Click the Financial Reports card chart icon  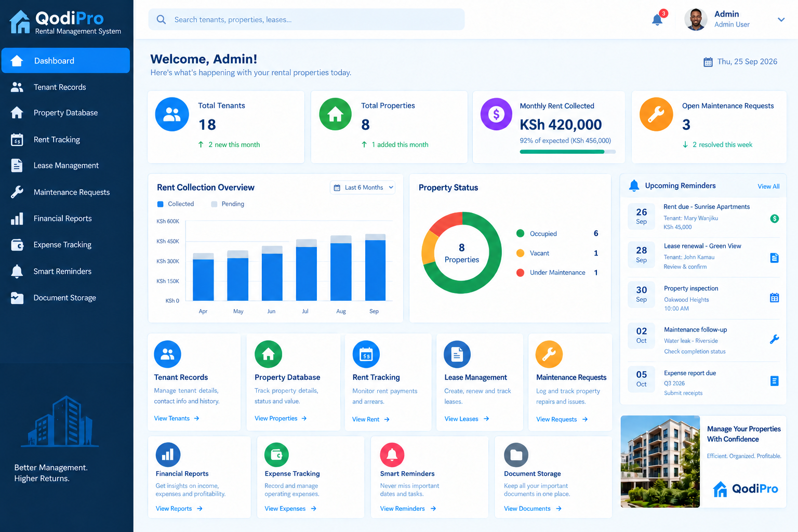(x=168, y=455)
